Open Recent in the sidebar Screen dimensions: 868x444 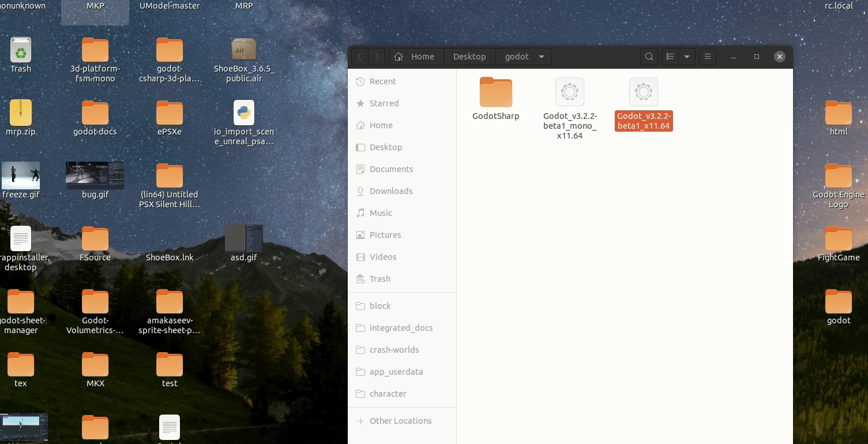pyautogui.click(x=402, y=81)
